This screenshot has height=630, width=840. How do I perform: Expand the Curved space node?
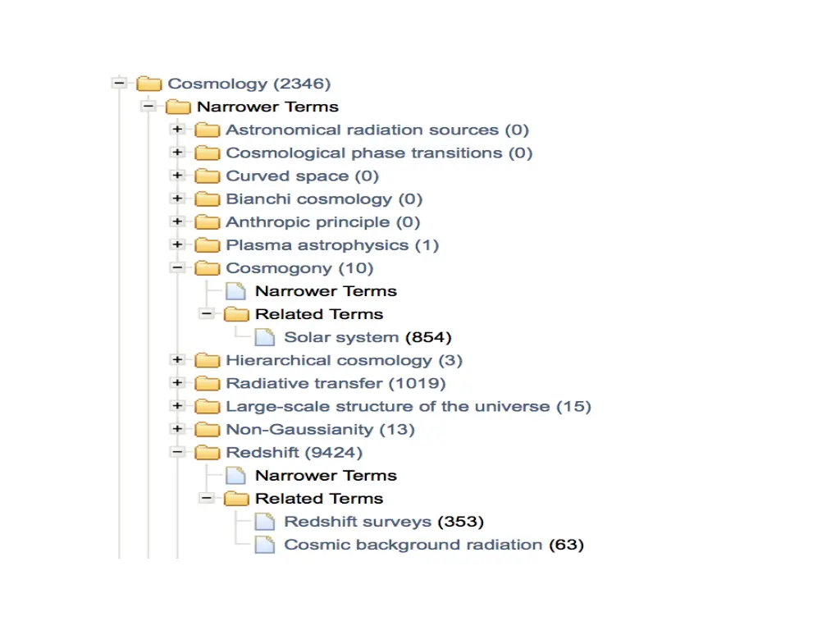(177, 176)
